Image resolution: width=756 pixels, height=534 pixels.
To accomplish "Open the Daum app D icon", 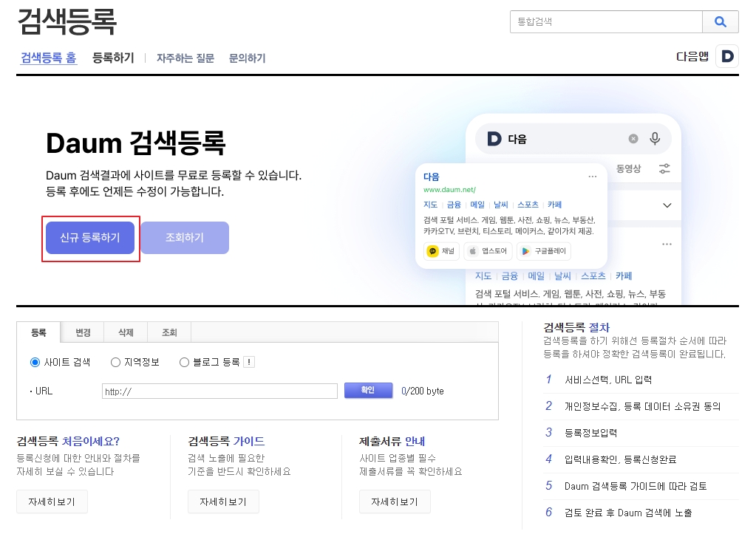I will (726, 57).
